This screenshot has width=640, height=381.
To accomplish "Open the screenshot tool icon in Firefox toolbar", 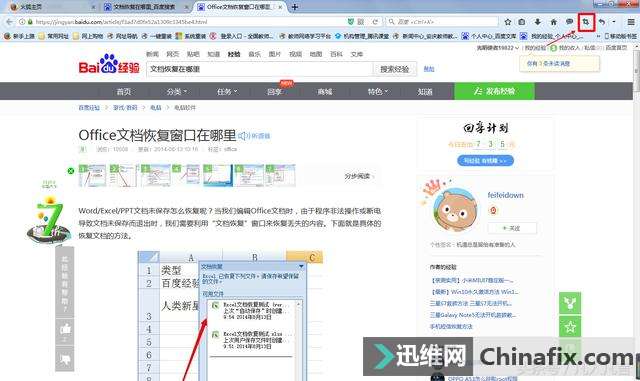I will tap(586, 22).
